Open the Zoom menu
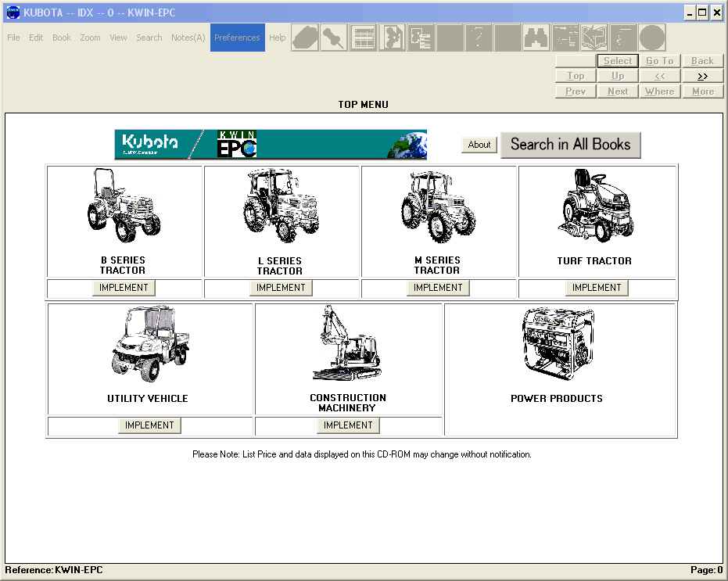Screen dimensions: 728x581 tap(90, 38)
